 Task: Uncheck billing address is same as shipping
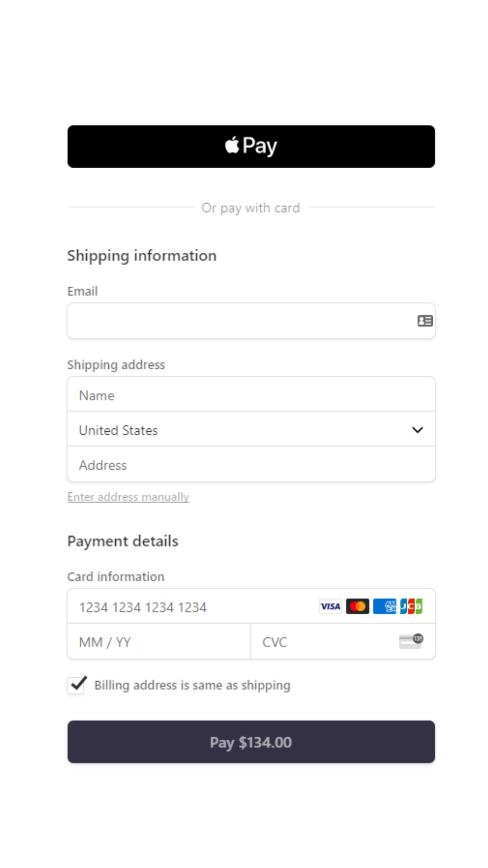[76, 685]
